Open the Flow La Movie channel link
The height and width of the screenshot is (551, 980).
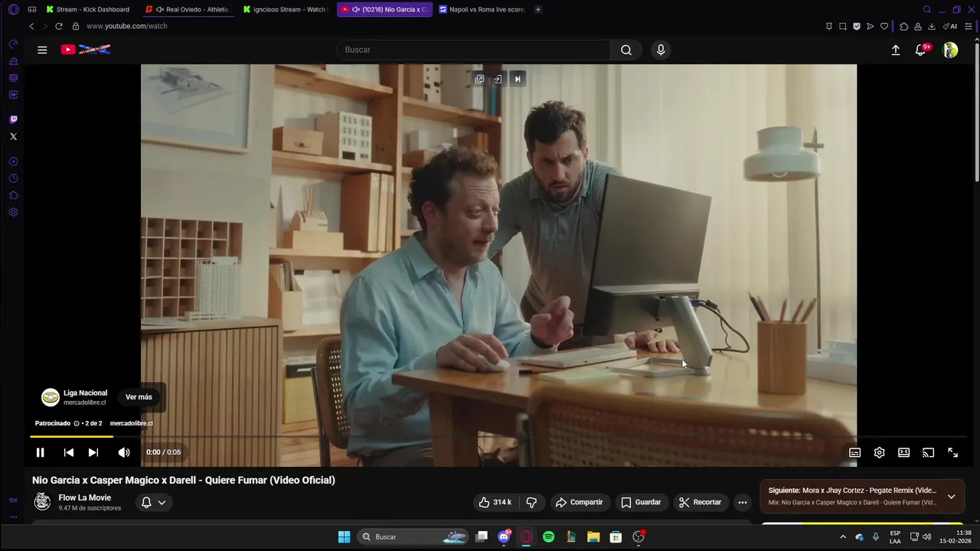[x=85, y=497]
